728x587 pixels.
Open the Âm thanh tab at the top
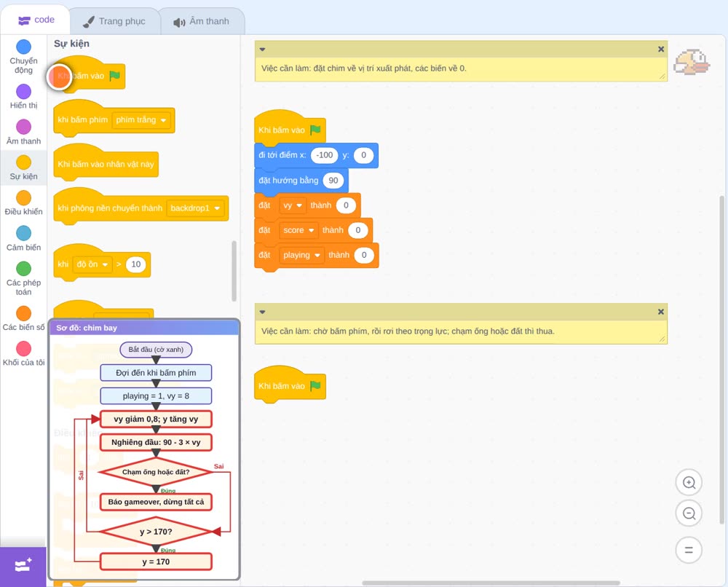(x=202, y=21)
